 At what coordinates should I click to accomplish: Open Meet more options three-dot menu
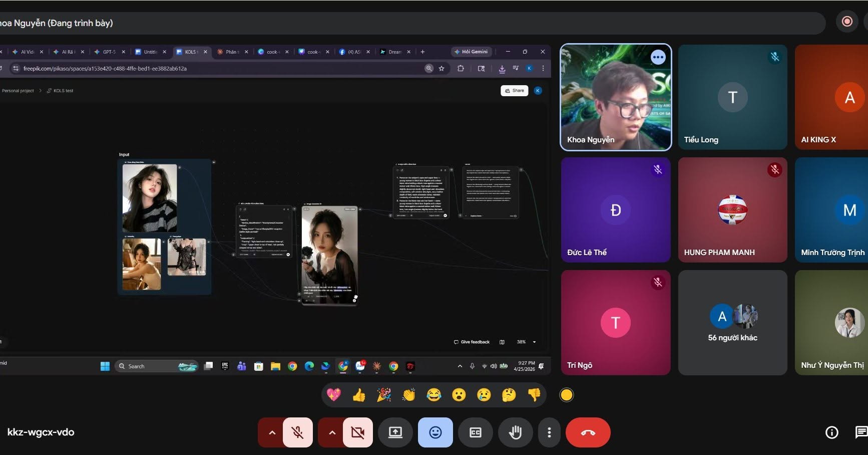click(549, 432)
